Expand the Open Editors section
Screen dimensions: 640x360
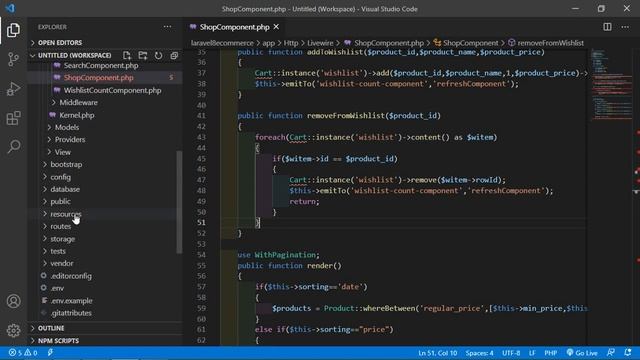[105, 42]
